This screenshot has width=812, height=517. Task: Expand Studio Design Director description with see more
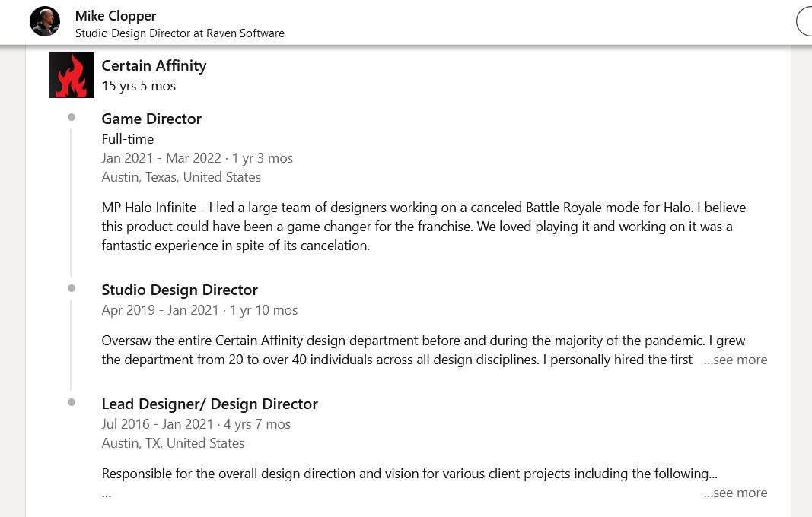point(735,360)
